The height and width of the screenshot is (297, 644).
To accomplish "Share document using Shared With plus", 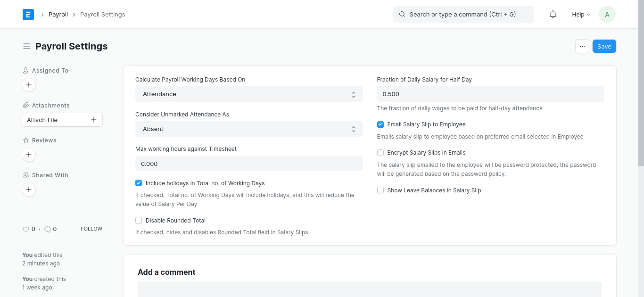I will (29, 190).
